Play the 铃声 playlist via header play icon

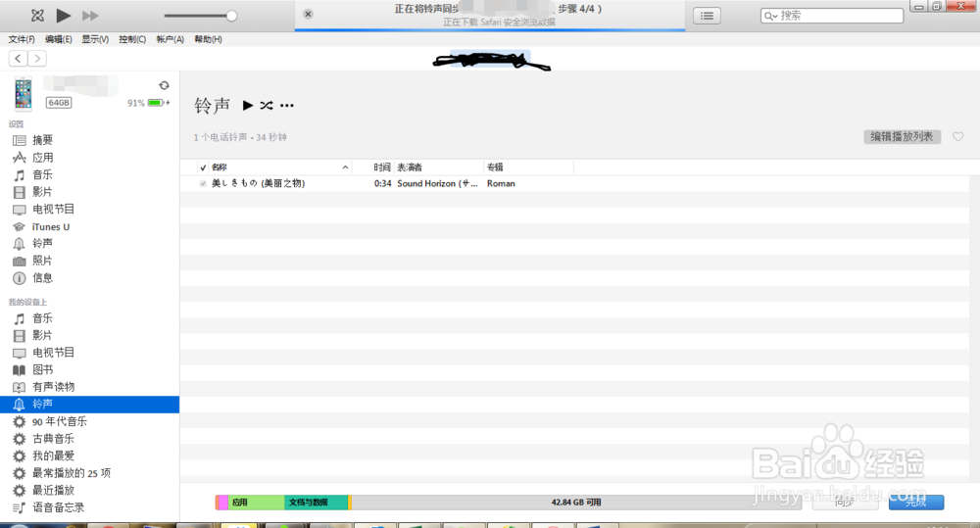pyautogui.click(x=248, y=106)
